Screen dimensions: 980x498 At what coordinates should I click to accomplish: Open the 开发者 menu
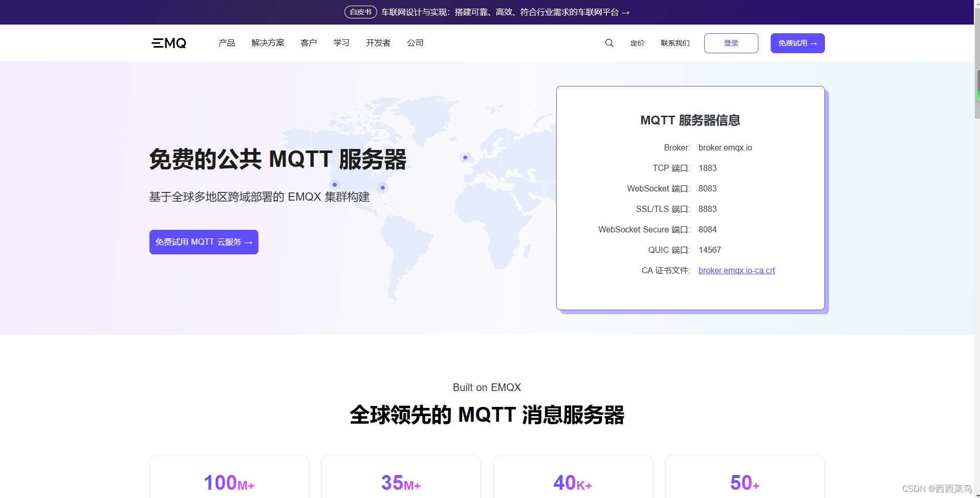pyautogui.click(x=378, y=43)
